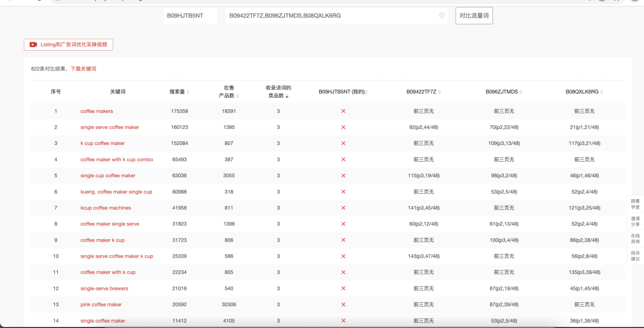The height and width of the screenshot is (328, 644).
Task: Sort by B096ZJTMDS column
Action: pyautogui.click(x=521, y=92)
